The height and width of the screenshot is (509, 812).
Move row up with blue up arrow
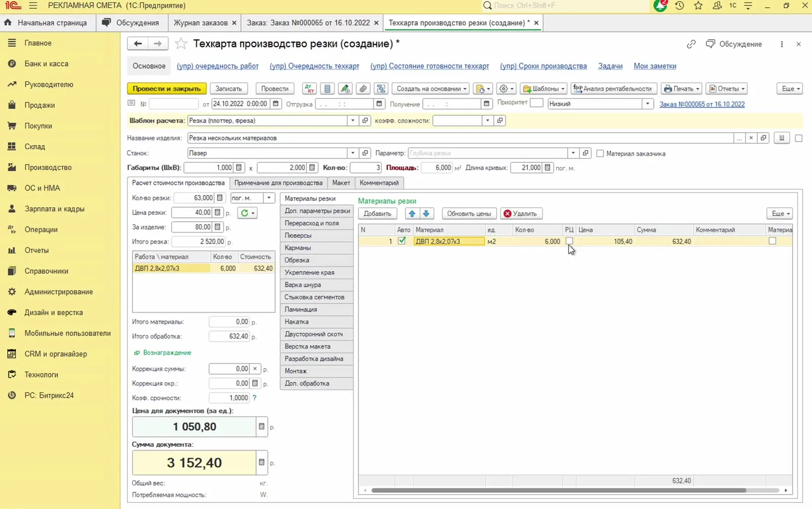click(x=412, y=213)
